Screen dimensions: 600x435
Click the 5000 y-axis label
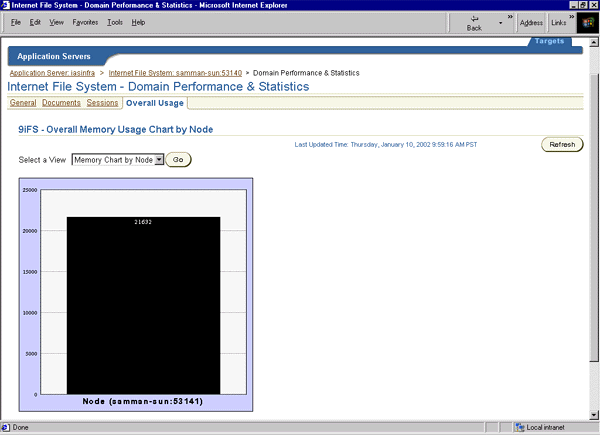tap(31, 354)
